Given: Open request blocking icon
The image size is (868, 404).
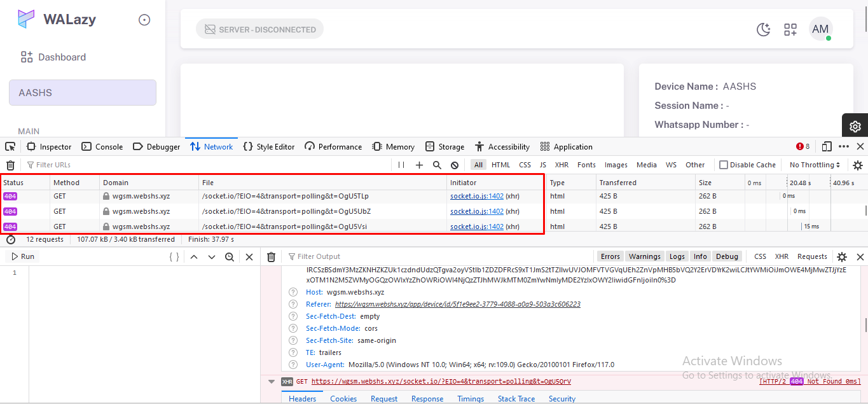Looking at the screenshot, I should click(455, 165).
